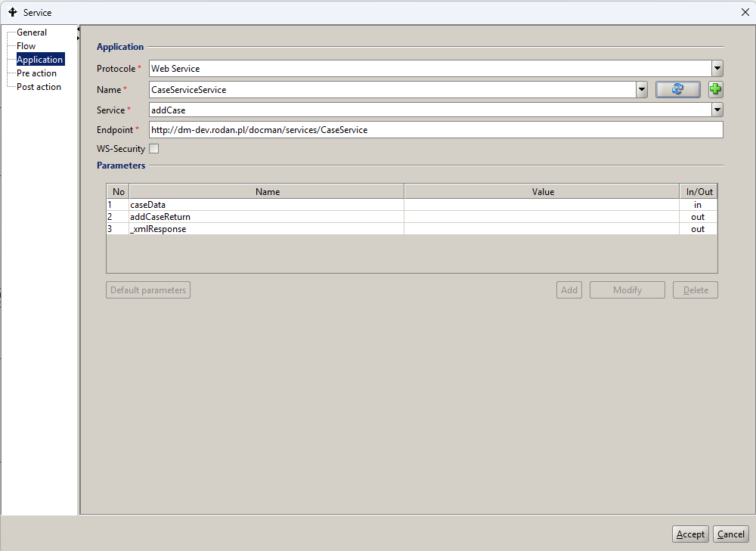Click the In/Out column header

[699, 192]
